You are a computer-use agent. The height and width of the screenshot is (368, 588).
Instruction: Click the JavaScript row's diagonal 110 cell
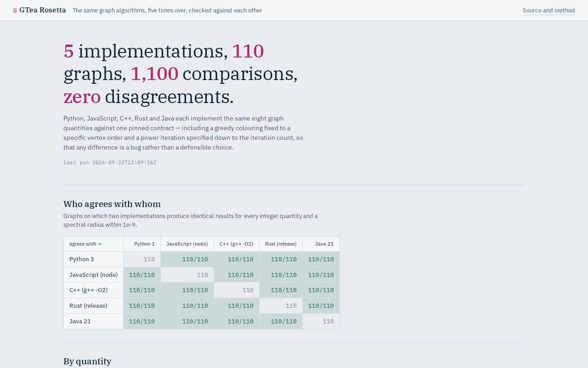pyautogui.click(x=187, y=275)
